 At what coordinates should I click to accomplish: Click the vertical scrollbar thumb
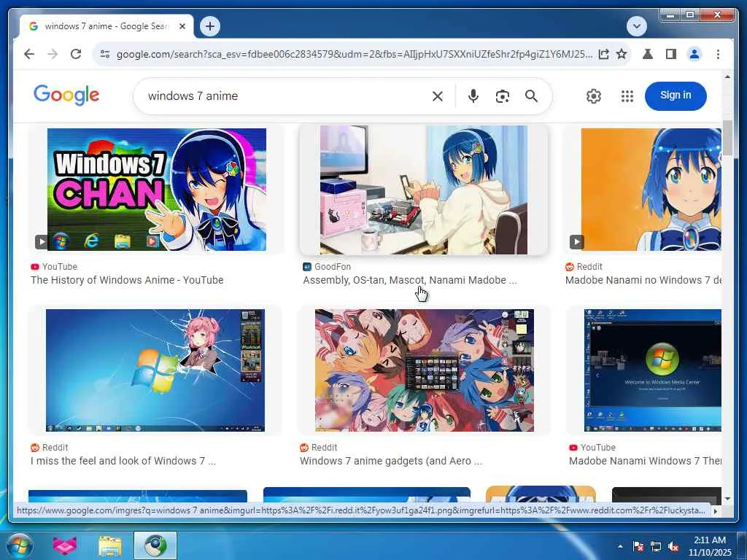click(x=727, y=138)
